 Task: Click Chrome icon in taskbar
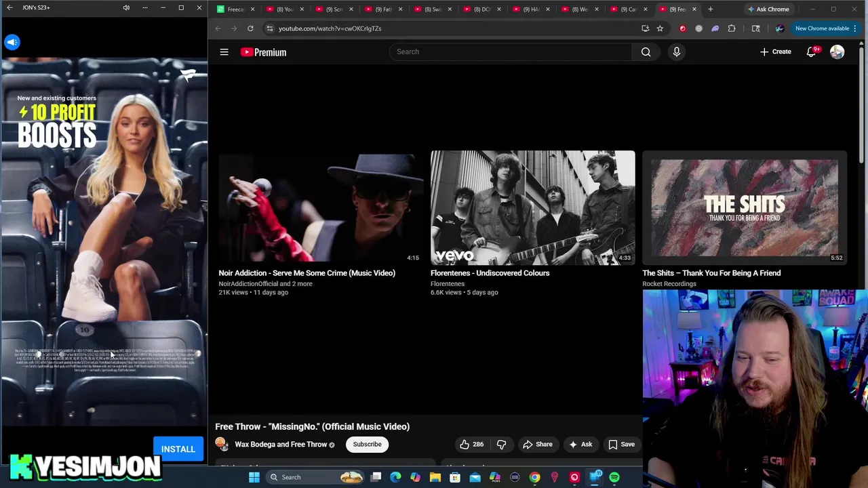click(534, 477)
